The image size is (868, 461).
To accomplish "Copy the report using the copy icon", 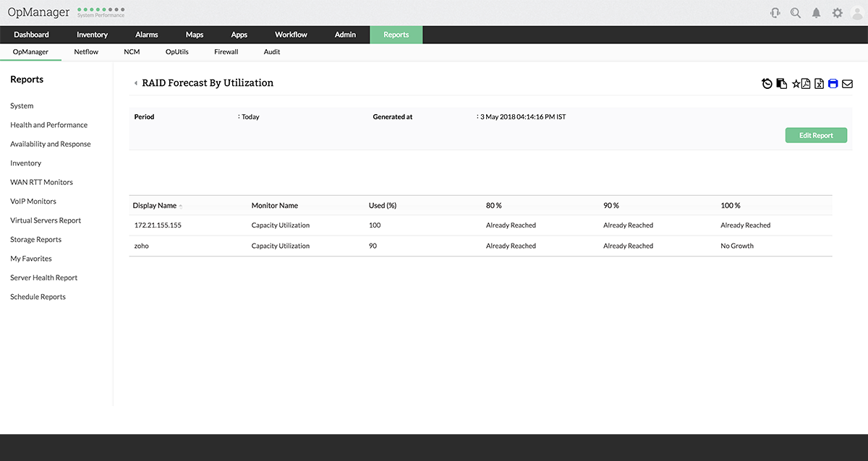I will click(781, 83).
